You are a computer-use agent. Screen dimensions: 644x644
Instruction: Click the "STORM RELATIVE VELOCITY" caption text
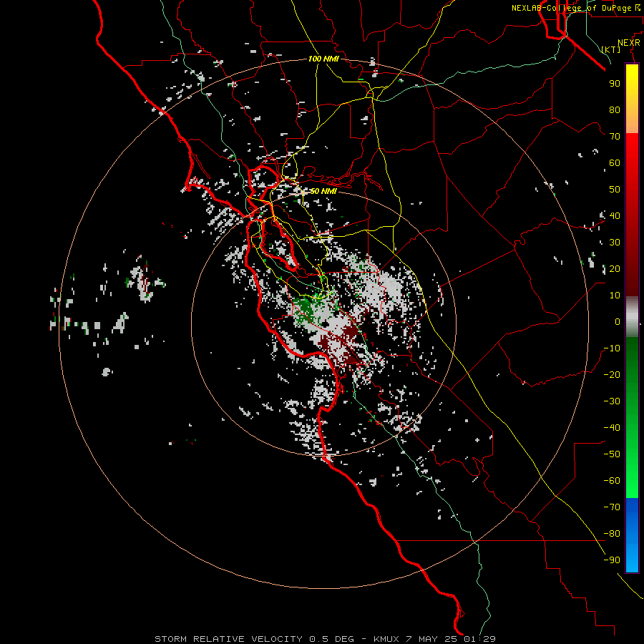pos(228,639)
